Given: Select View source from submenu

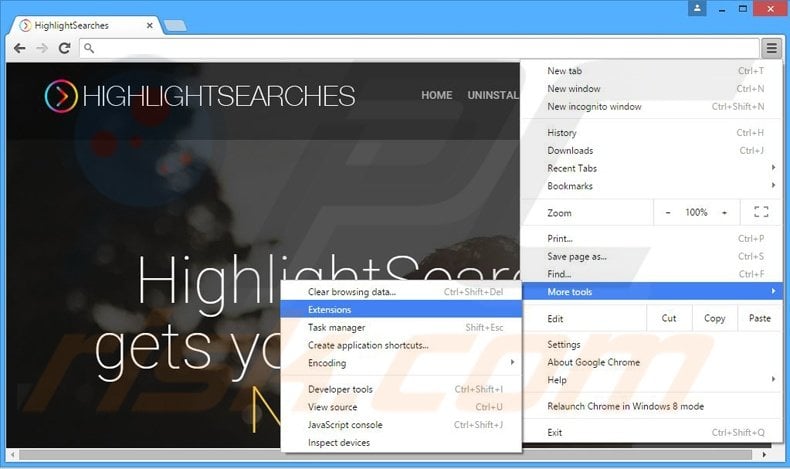Looking at the screenshot, I should coord(401,407).
